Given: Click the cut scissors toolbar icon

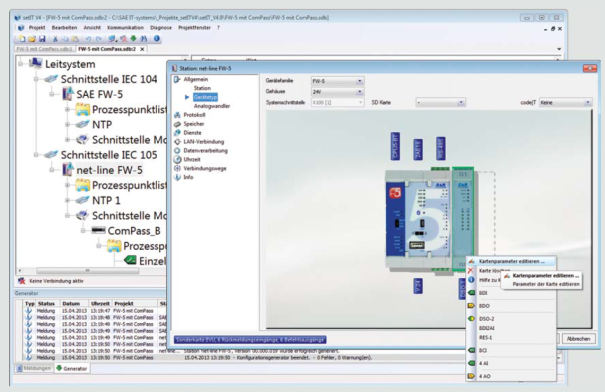Looking at the screenshot, I should pos(55,39).
